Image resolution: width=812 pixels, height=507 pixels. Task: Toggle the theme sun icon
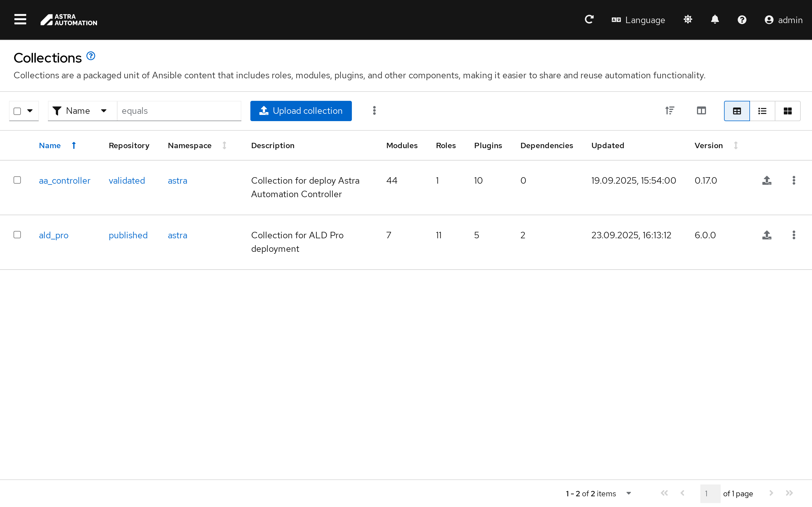pyautogui.click(x=688, y=19)
